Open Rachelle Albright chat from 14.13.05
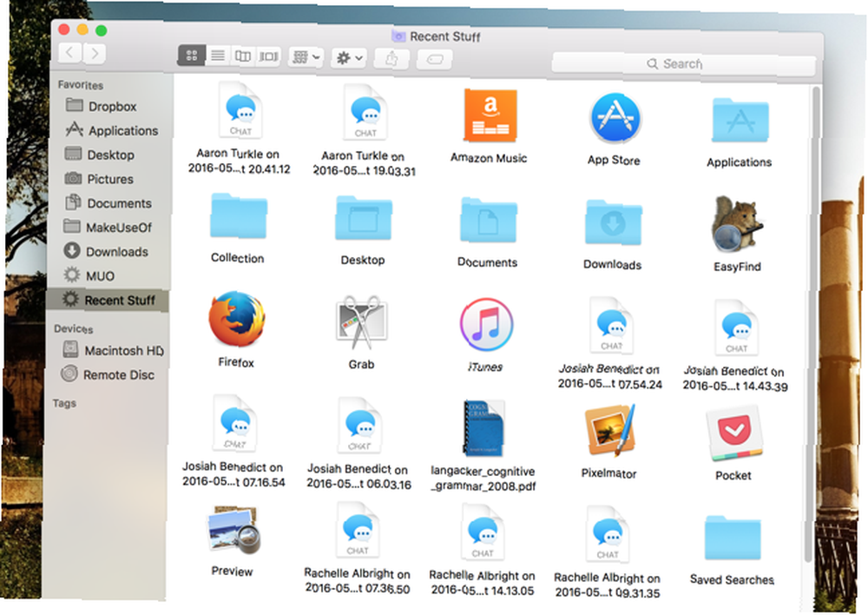This screenshot has width=868, height=615. [x=483, y=532]
